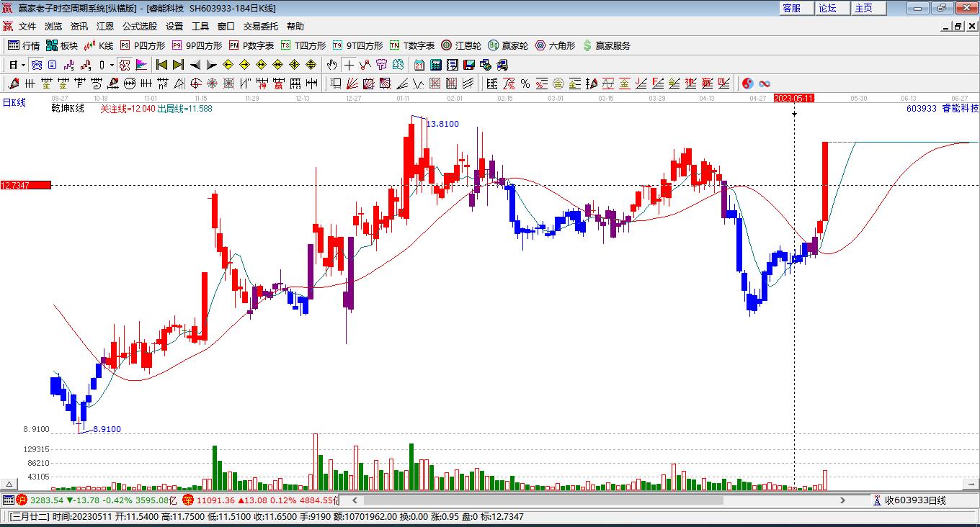Click the 13.8100 high price label
The width and height of the screenshot is (980, 527).
[x=442, y=124]
